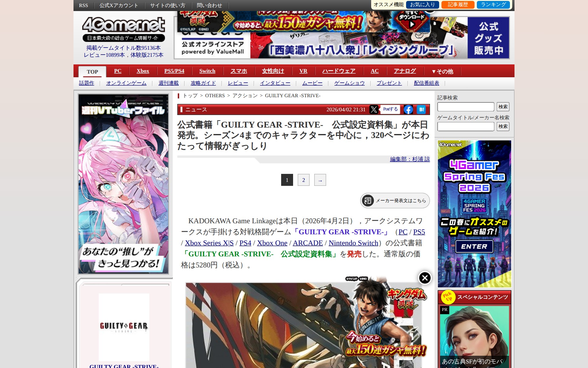Open the Nintendo Switch link in article
This screenshot has height=368, width=588.
tap(353, 243)
